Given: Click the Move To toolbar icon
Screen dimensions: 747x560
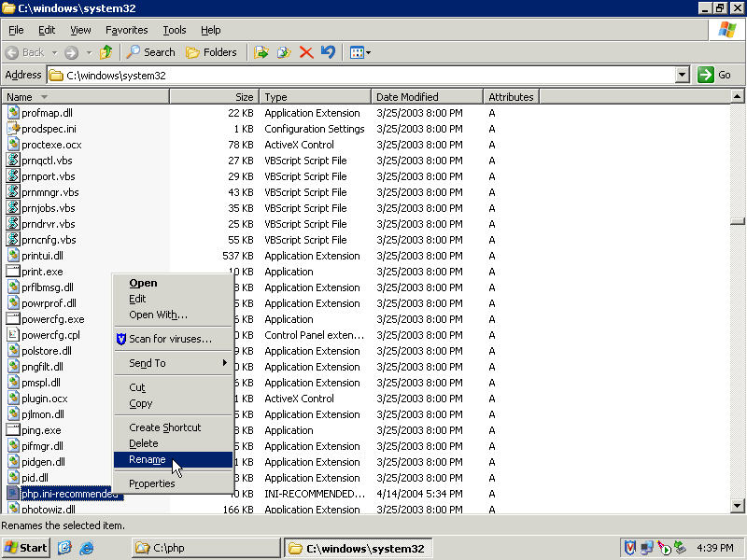Looking at the screenshot, I should 261,52.
